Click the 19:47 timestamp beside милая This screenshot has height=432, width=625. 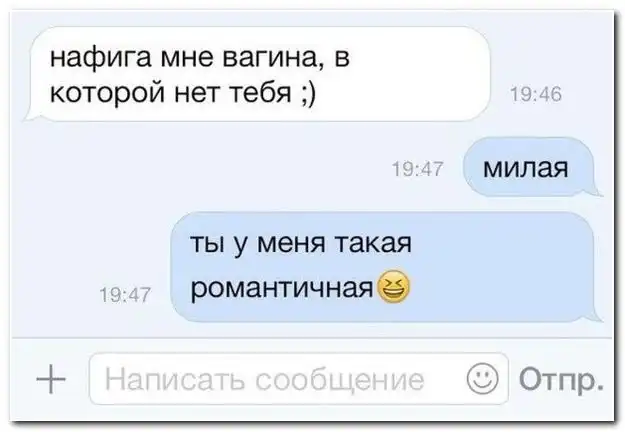tap(418, 169)
